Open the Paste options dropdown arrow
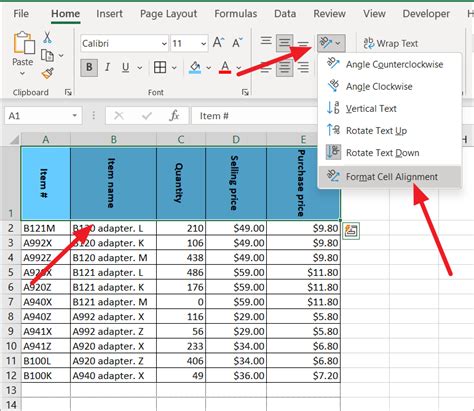 tap(22, 73)
